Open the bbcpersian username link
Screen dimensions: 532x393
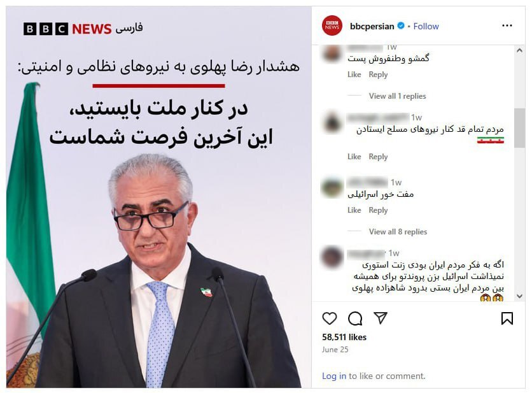372,26
